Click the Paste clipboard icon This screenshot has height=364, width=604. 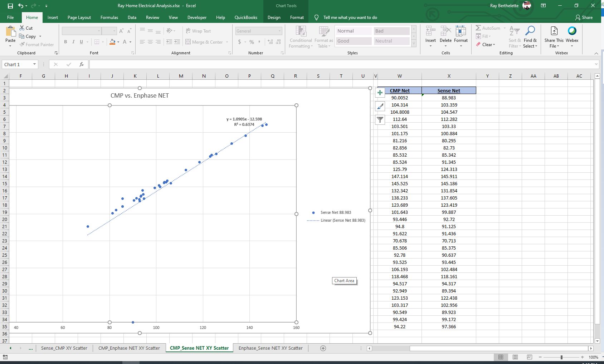pos(10,32)
